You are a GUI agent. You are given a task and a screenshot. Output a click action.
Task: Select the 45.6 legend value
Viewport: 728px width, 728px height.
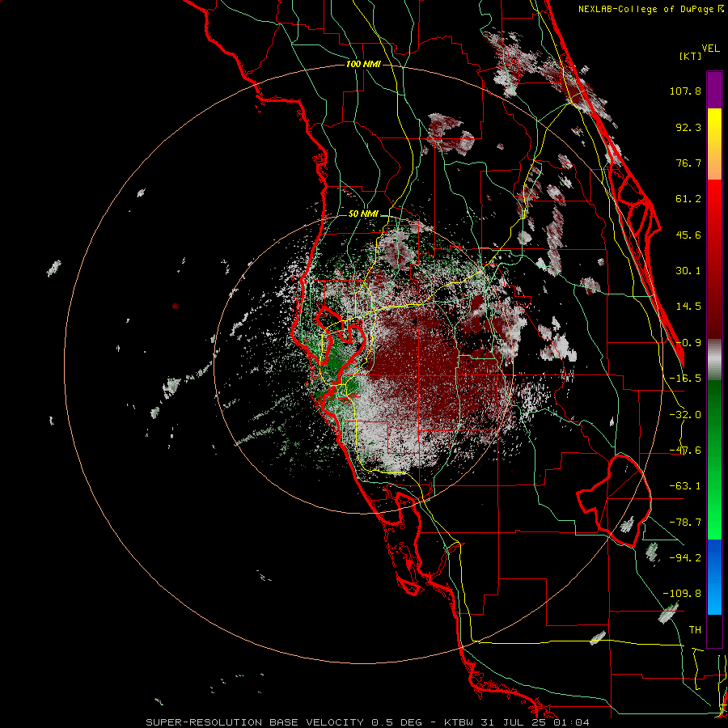688,235
